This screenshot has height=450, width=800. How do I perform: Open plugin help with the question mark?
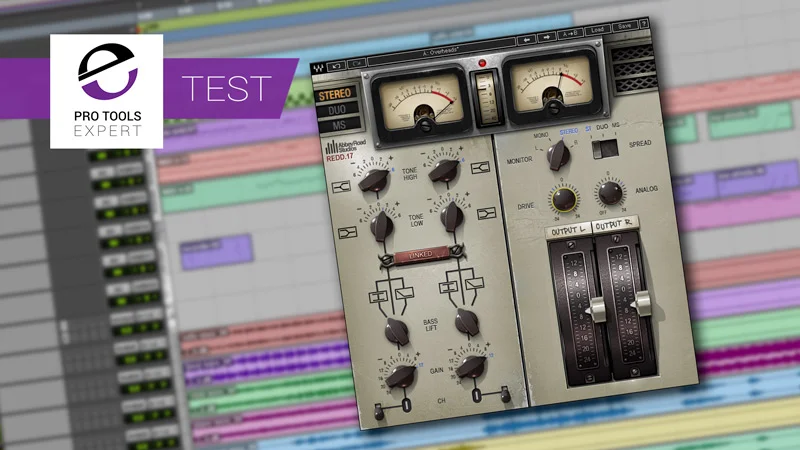[644, 23]
